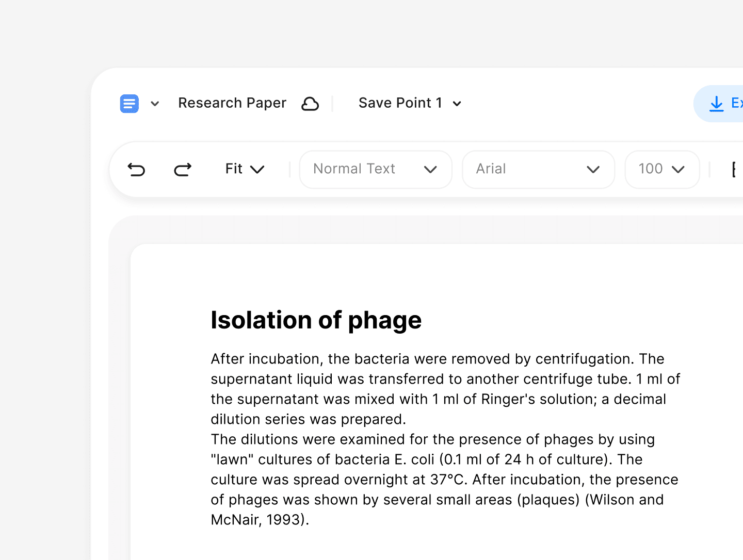Click the blue document app logo icon
743x560 pixels.
tap(129, 103)
